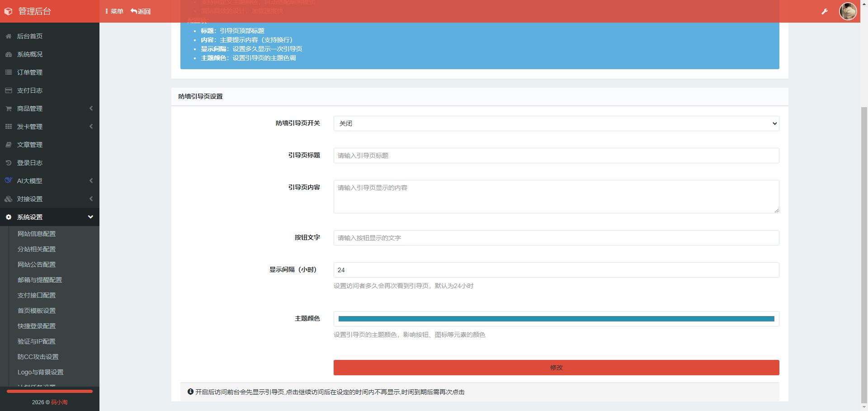Open the 后台首页 home icon
This screenshot has width=868, height=411.
tap(8, 36)
